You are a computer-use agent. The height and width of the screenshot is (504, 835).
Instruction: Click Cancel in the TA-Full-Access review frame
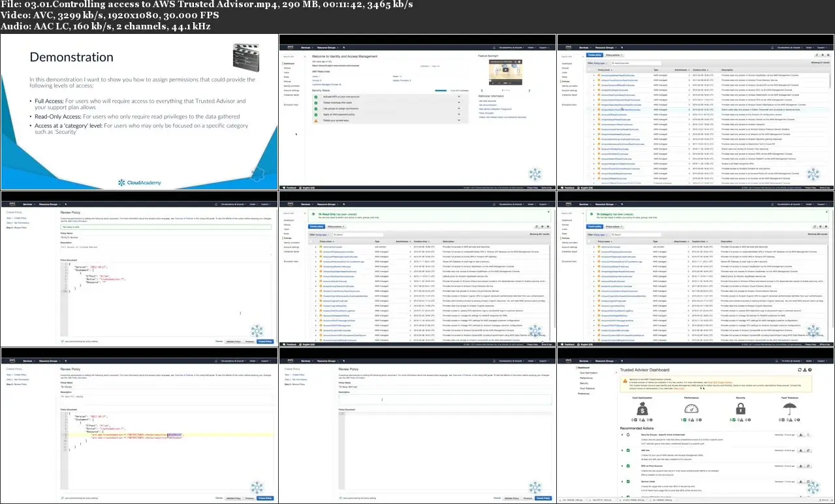(219, 341)
